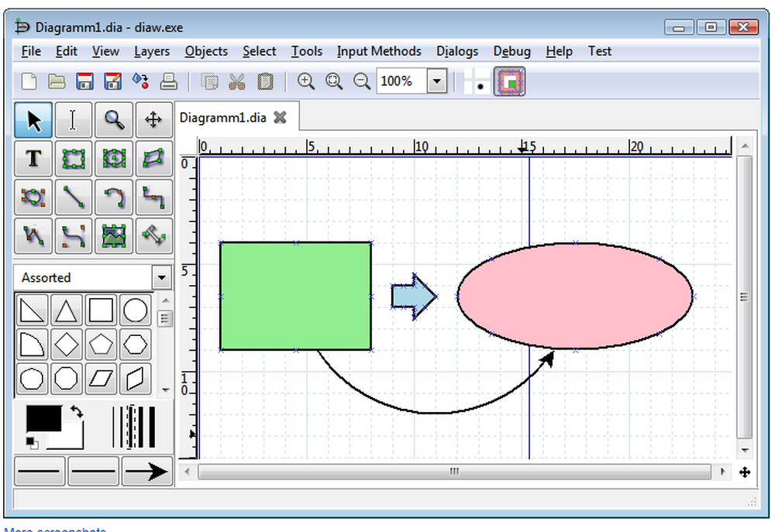Select the Text tool
Screen dimensions: 775x532
[33, 159]
